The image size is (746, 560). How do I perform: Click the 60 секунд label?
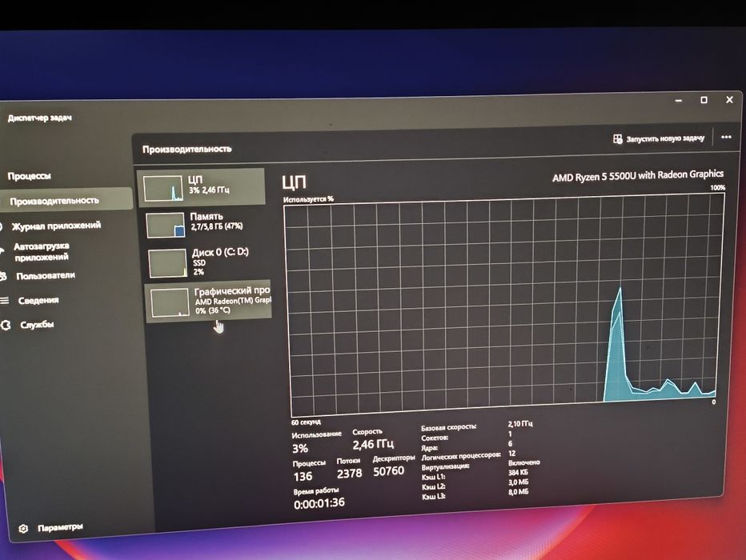(x=306, y=422)
